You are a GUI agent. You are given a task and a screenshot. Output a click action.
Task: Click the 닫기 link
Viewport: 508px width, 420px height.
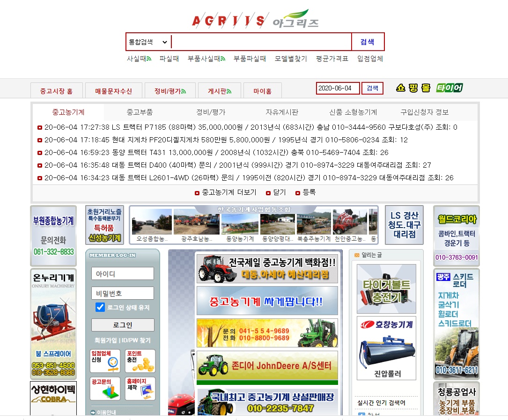coord(280,192)
